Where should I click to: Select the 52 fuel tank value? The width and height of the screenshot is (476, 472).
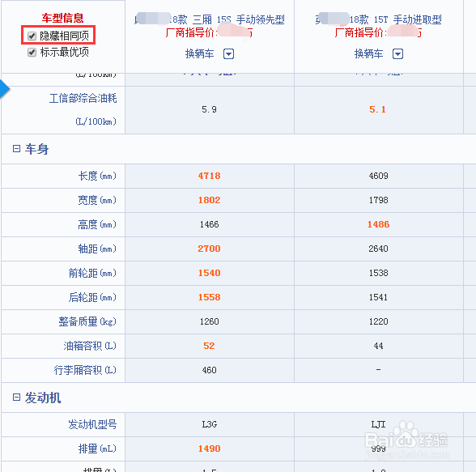209,346
